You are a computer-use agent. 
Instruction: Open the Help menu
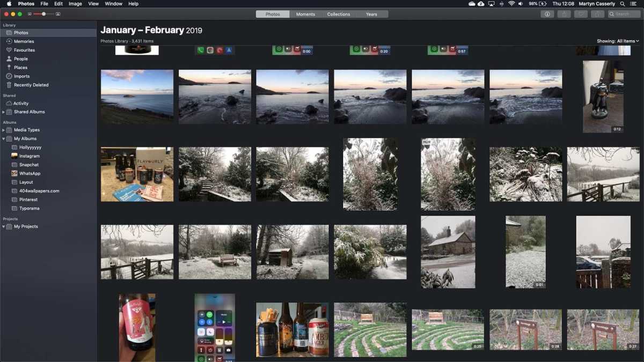point(133,4)
